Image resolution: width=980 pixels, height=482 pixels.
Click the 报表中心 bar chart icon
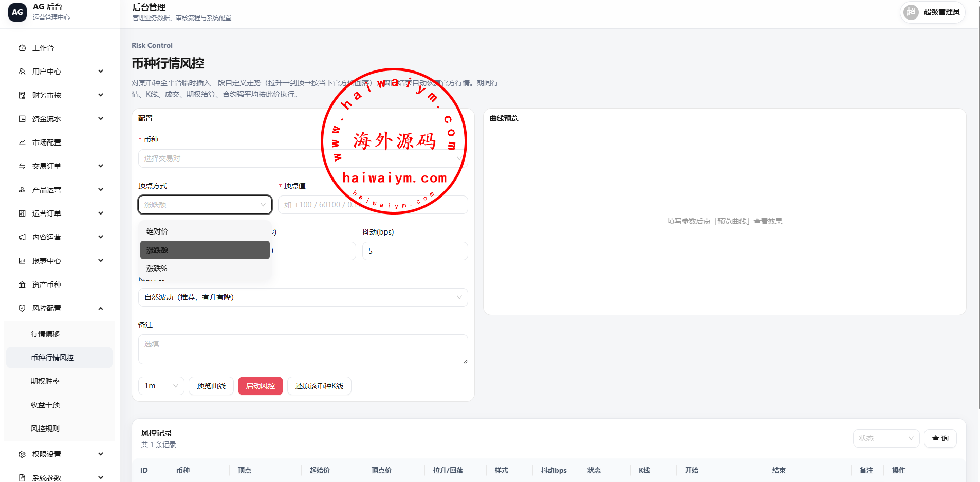click(x=22, y=261)
